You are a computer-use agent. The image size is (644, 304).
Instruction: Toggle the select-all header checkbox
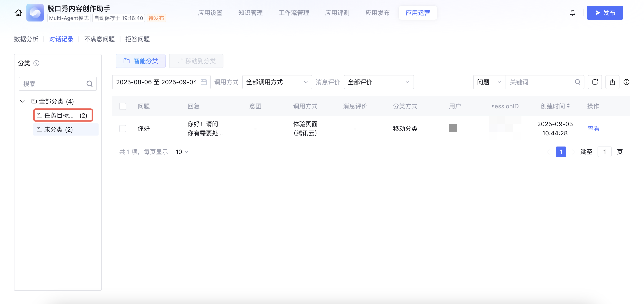pos(123,106)
